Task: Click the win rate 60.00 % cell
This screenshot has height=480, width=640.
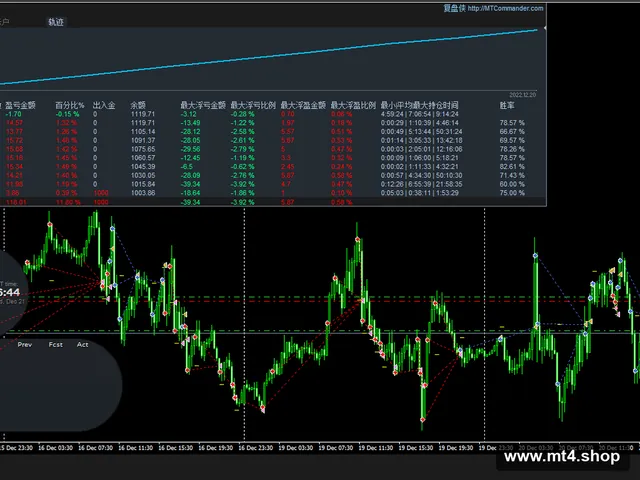Action: [x=512, y=184]
